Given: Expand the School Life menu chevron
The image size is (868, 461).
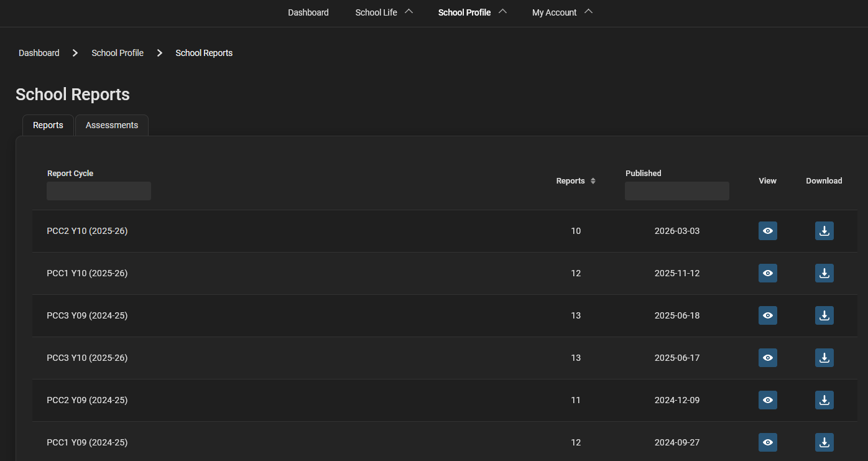Looking at the screenshot, I should [409, 12].
